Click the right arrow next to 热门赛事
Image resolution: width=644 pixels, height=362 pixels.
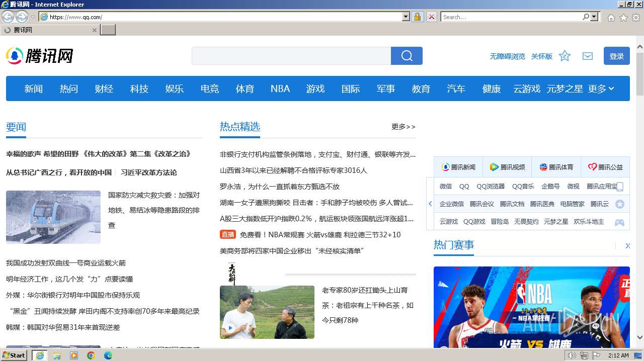[x=627, y=246]
